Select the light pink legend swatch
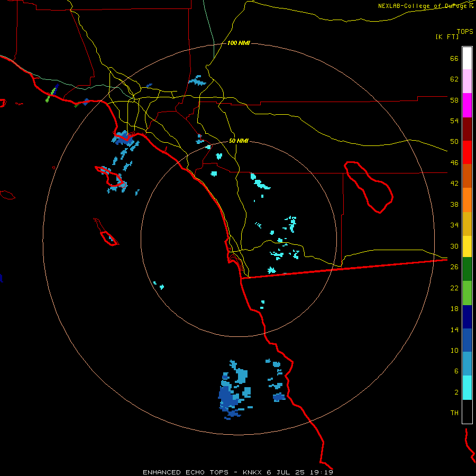Screen dimensions: 476x476 (467, 81)
